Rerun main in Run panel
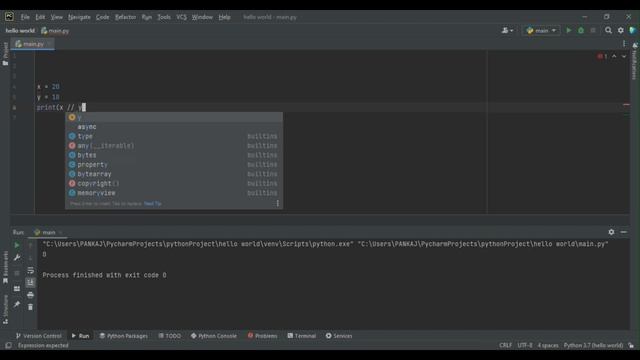The width and height of the screenshot is (640, 360). 17,245
